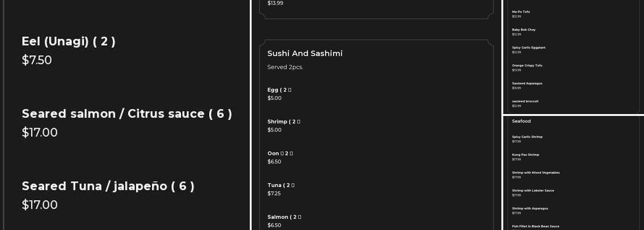The height and width of the screenshot is (230, 644).
Task: Select the Egg (2) sushi item
Action: click(279, 90)
